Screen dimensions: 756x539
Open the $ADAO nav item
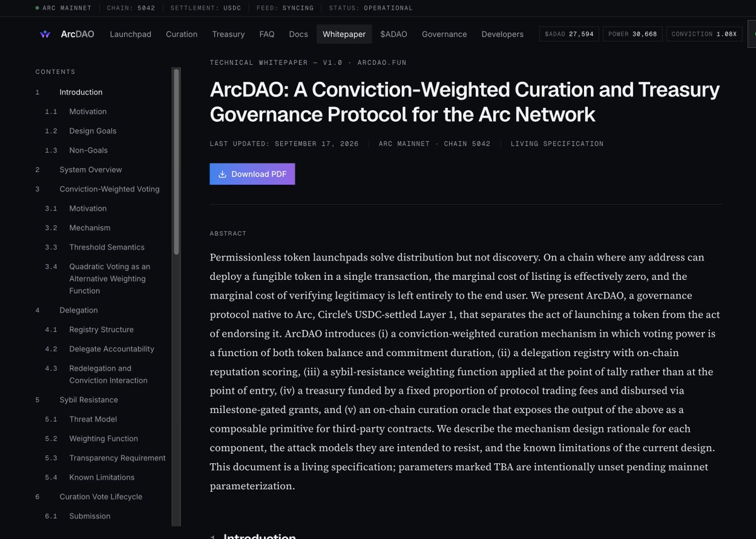394,34
